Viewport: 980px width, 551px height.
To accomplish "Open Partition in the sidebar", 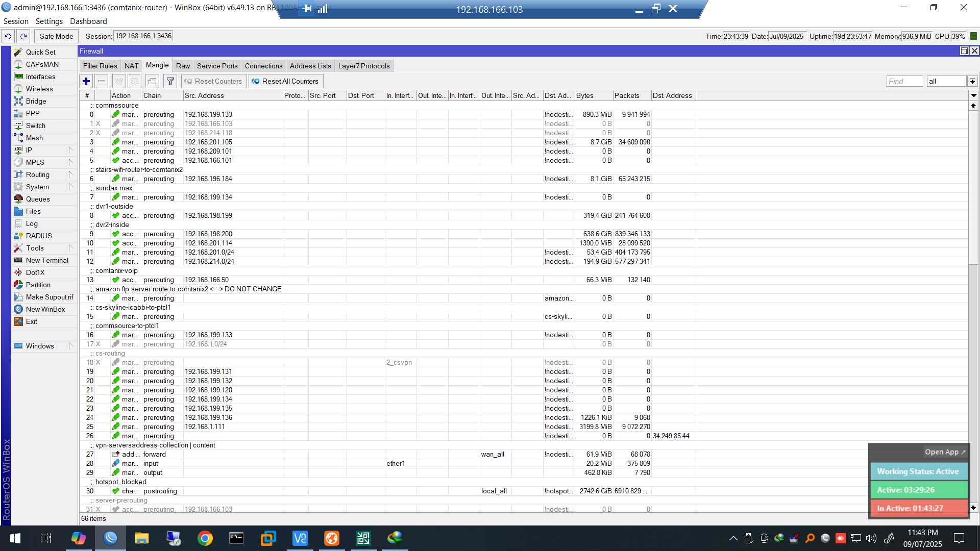I will point(38,285).
